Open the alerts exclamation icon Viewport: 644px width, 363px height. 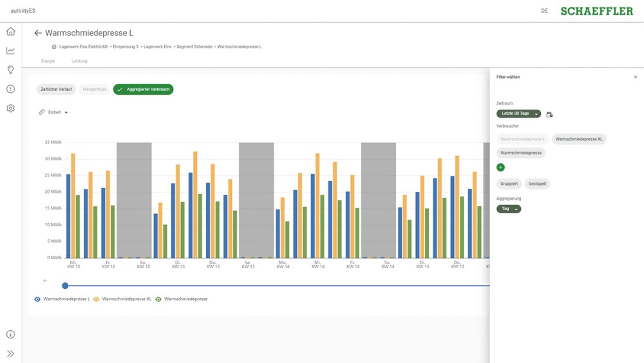[10, 89]
